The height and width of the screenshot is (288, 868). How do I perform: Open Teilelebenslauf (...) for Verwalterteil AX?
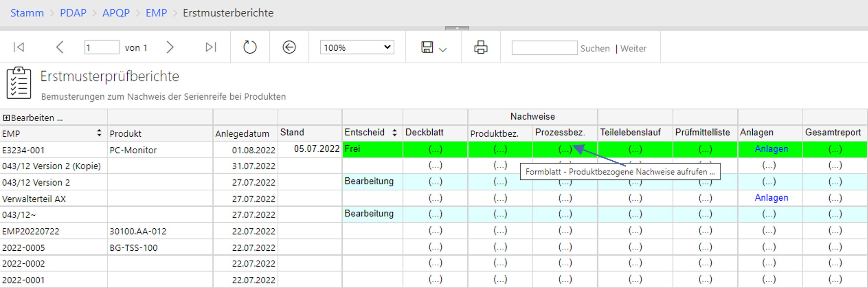[x=635, y=198]
